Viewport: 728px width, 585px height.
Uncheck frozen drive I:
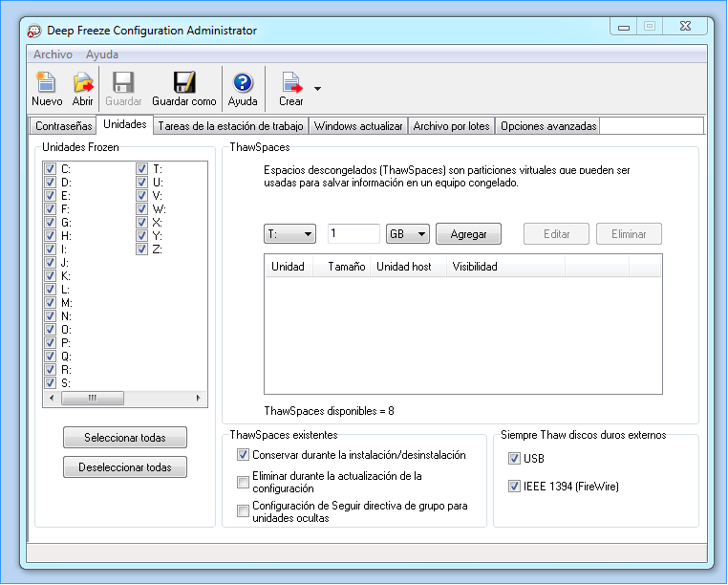(x=50, y=249)
